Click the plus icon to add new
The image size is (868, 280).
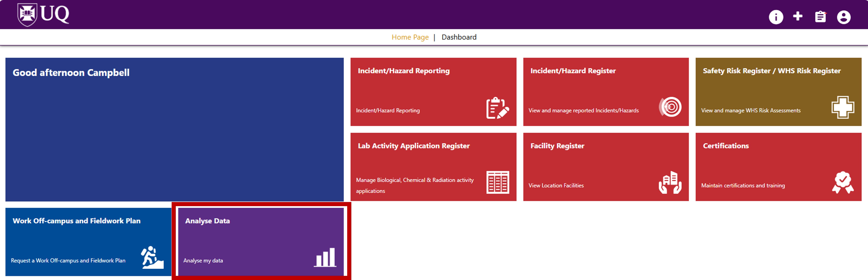click(798, 16)
